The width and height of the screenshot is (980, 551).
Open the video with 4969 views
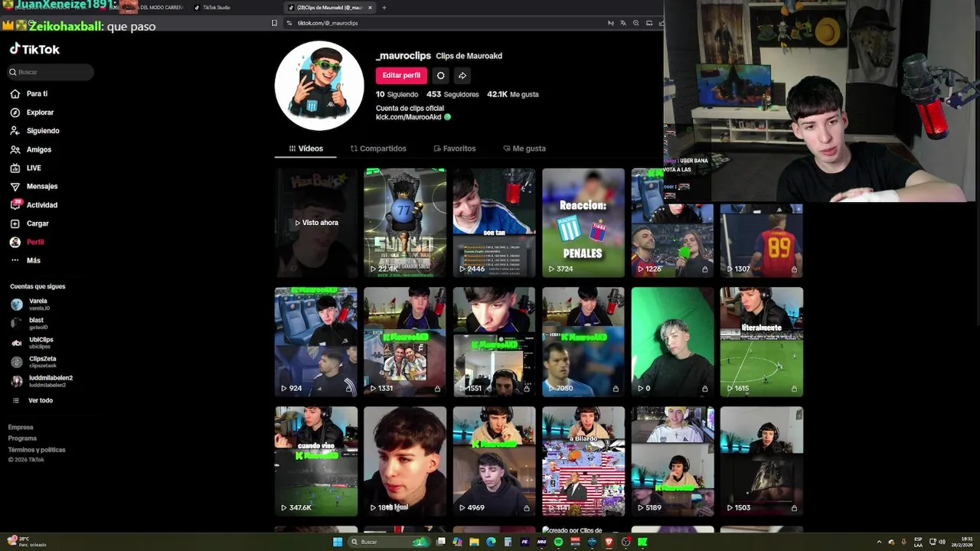pos(494,461)
